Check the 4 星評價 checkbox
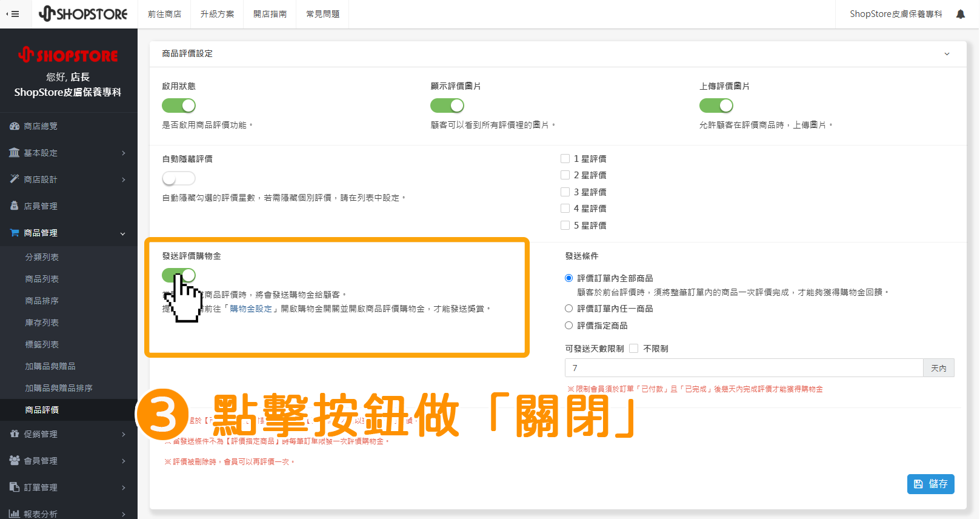Image resolution: width=980 pixels, height=519 pixels. coord(565,209)
